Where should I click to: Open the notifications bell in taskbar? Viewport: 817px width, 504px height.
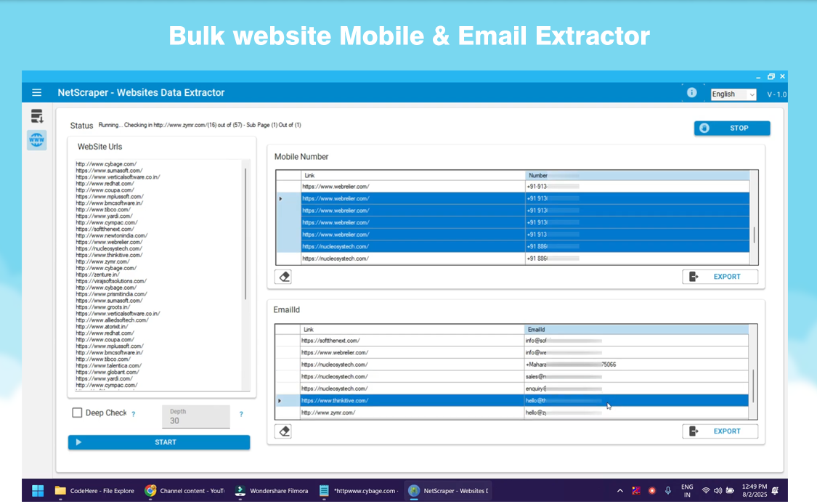click(776, 490)
